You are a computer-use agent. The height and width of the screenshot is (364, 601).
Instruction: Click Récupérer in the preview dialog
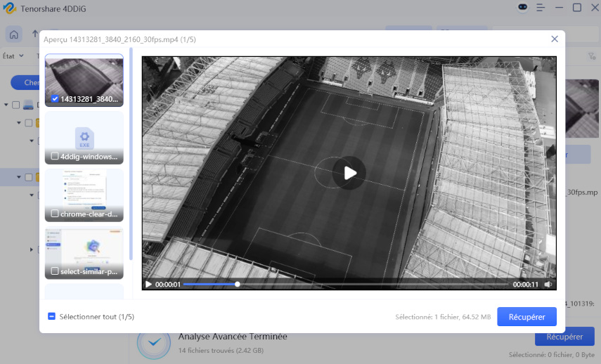coord(526,317)
